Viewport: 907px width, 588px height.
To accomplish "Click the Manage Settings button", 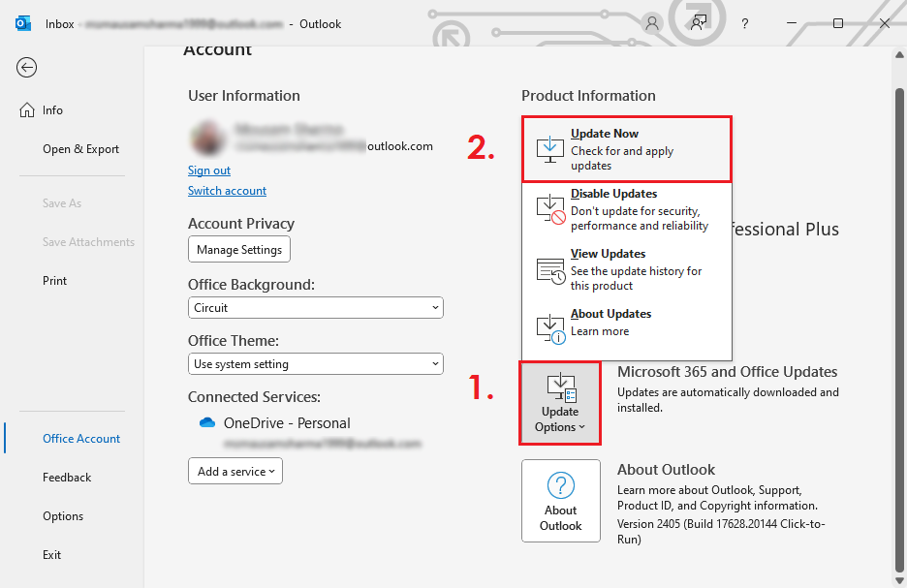I will 238,249.
